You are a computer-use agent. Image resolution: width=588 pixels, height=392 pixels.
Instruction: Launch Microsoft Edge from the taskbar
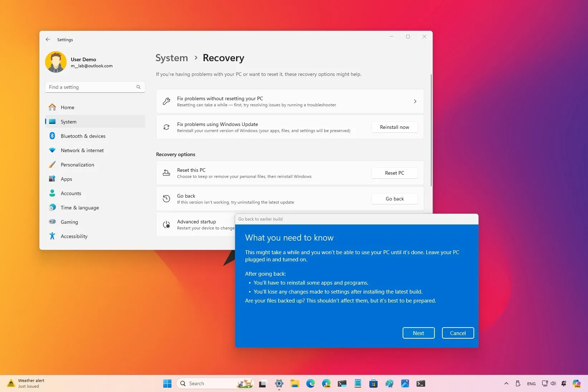310,384
